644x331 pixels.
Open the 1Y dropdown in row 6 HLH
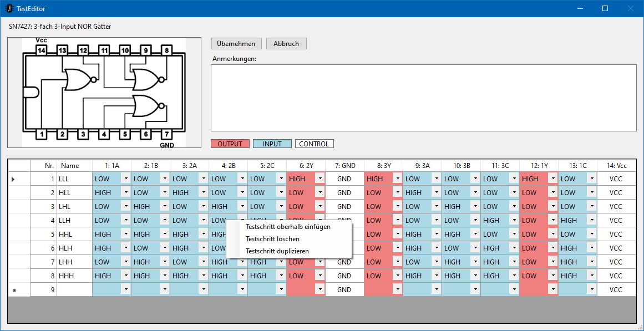553,248
